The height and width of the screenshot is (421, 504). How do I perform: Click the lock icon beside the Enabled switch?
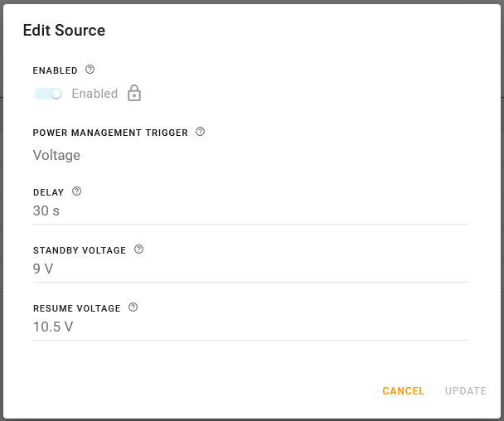coord(134,94)
